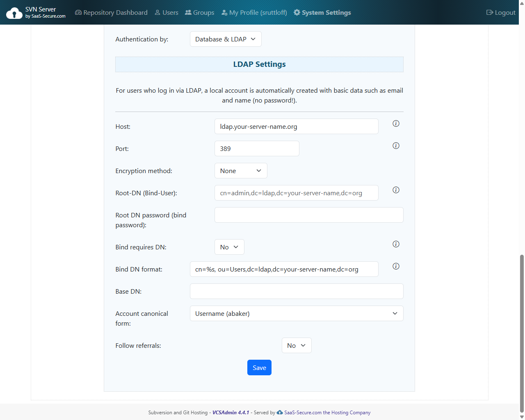Visit the SaaS-Secure.com hosting link

[327, 412]
